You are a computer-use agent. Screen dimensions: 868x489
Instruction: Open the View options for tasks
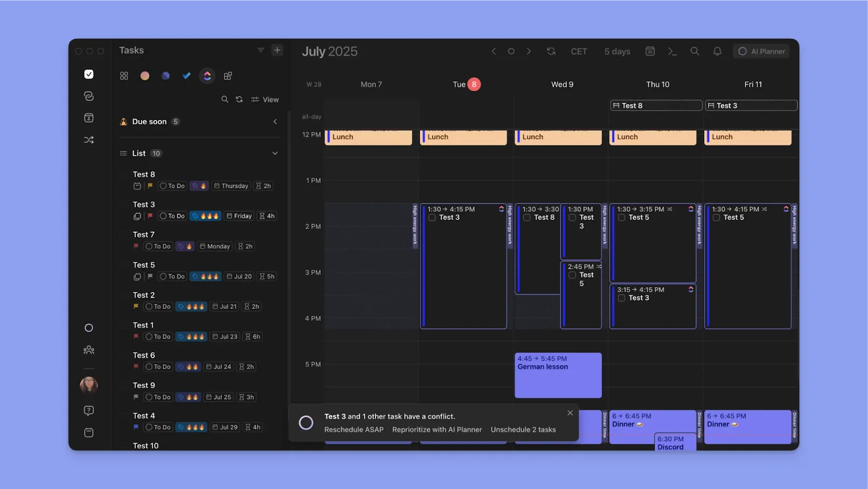pyautogui.click(x=265, y=99)
